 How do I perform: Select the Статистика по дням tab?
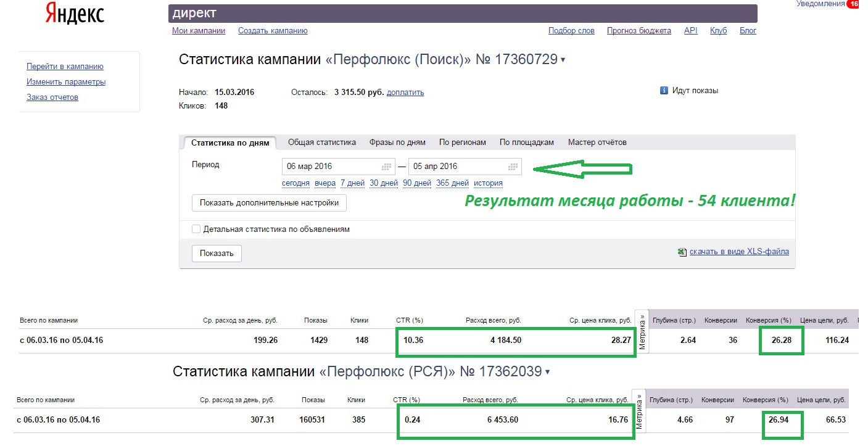click(x=230, y=142)
